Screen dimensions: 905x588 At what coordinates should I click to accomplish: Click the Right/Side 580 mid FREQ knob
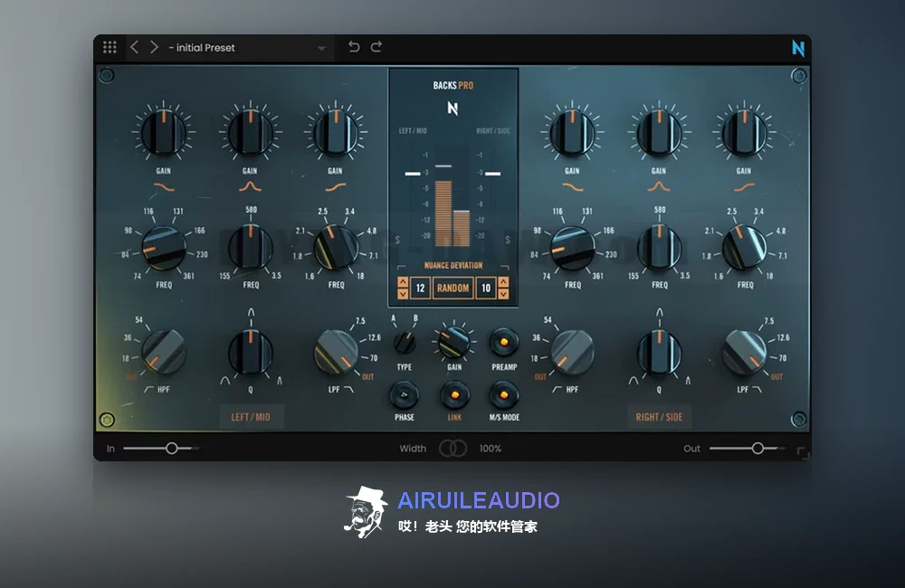659,248
